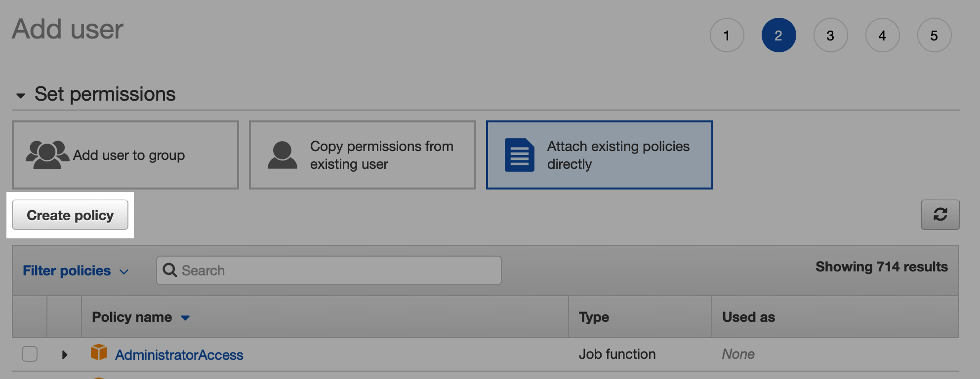Sort by Policy name column arrow
This screenshot has height=379, width=980.
point(185,318)
